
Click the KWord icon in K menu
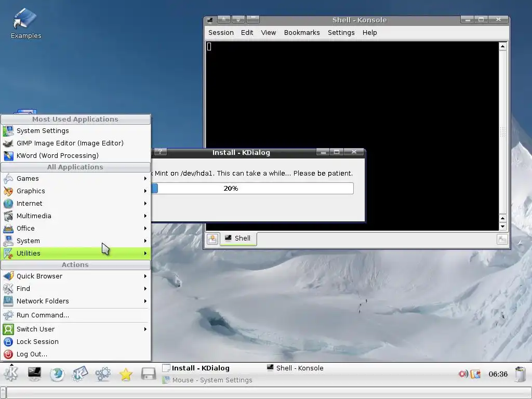[x=8, y=156]
